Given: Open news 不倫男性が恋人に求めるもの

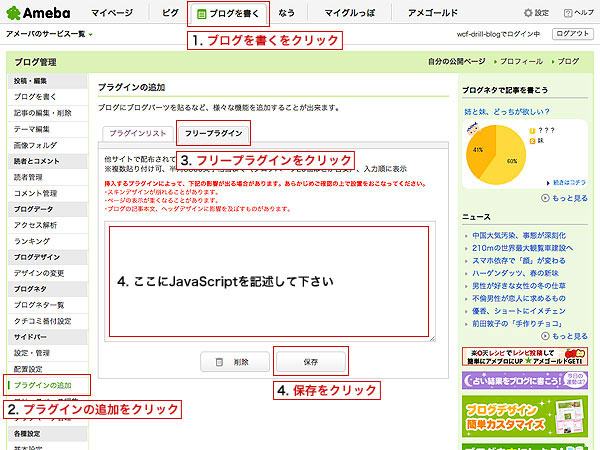Looking at the screenshot, I should pyautogui.click(x=518, y=298).
